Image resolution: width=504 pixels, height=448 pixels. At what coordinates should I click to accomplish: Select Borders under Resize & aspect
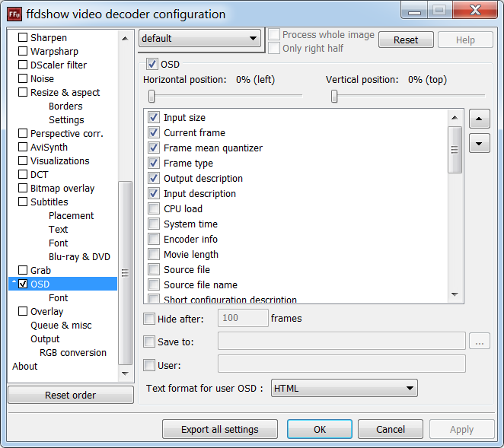point(65,106)
